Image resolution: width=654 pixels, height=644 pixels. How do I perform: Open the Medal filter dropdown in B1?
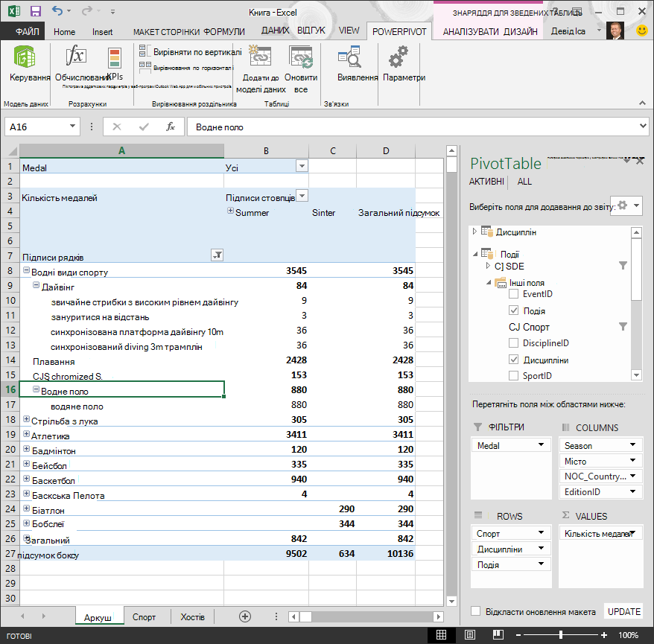coord(302,166)
